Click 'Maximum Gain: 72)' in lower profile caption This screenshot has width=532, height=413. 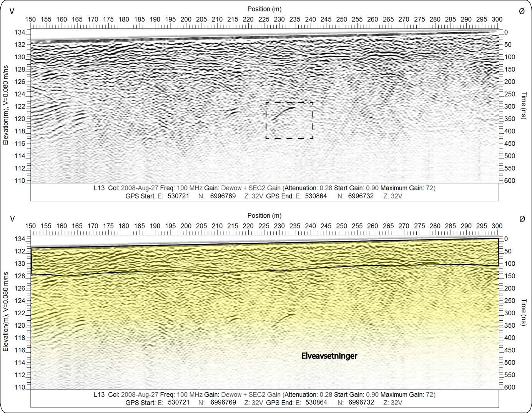(408, 395)
